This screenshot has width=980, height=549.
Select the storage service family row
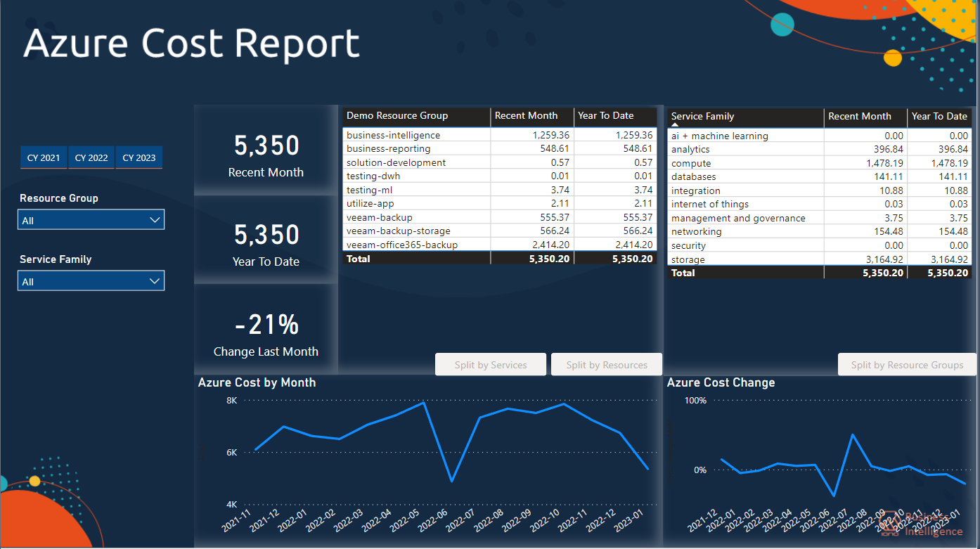[819, 259]
